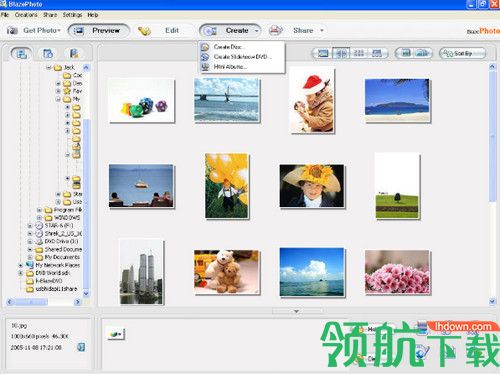Click folder tree scroll up arrow
500x374 pixels.
pos(86,67)
